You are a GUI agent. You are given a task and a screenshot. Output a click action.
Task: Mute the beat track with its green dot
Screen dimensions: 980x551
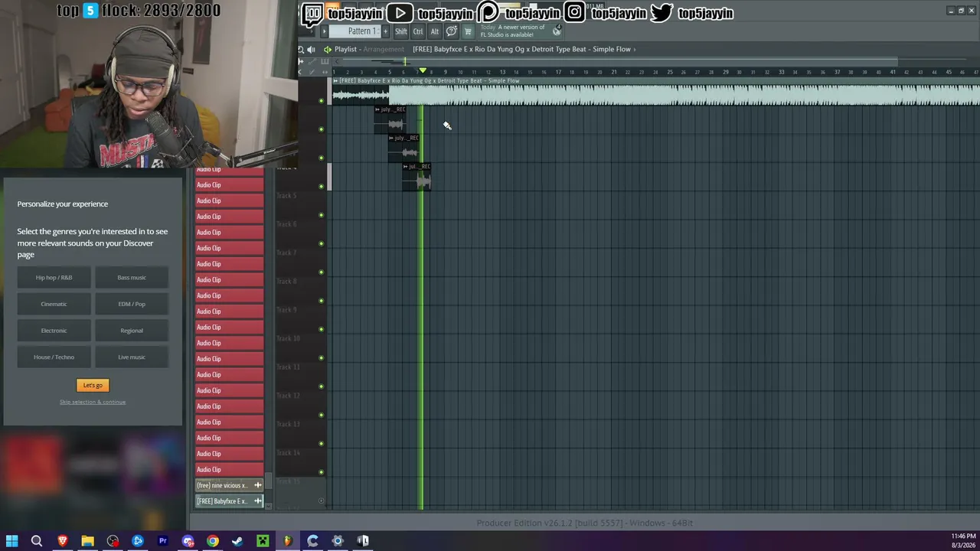pos(321,100)
